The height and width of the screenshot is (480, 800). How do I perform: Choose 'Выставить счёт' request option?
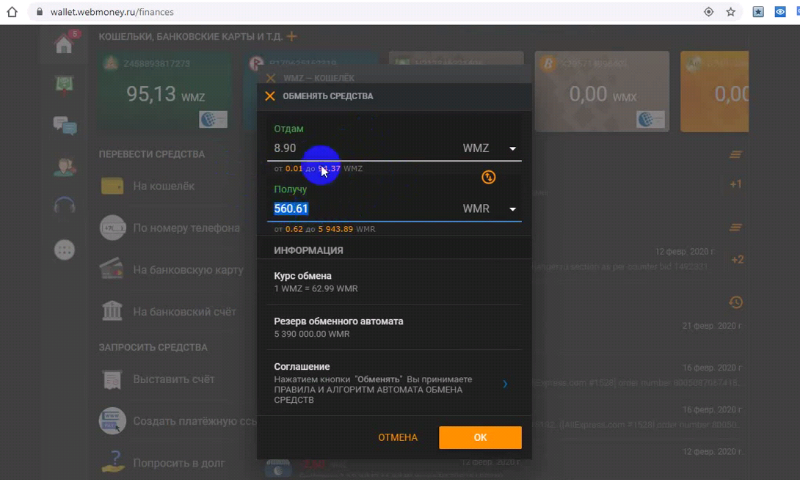tap(170, 380)
